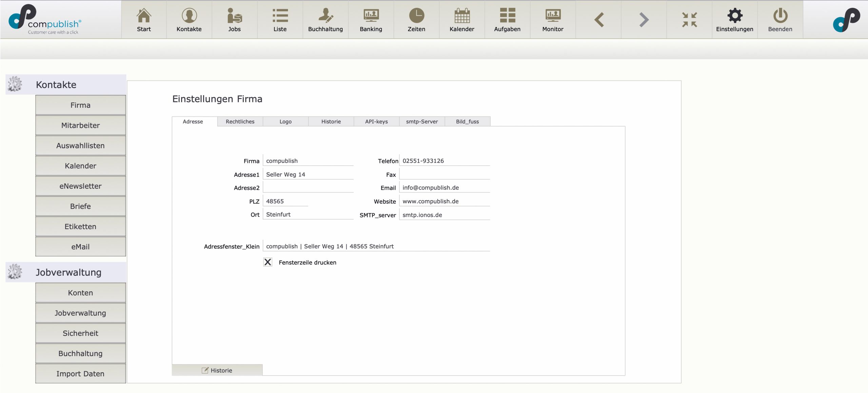The height and width of the screenshot is (393, 868).
Task: Open Jobverwaltung button in sidebar
Action: (80, 313)
